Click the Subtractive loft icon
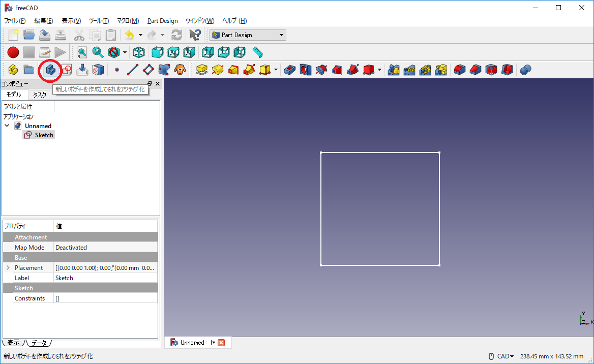This screenshot has height=364, width=594. click(337, 70)
